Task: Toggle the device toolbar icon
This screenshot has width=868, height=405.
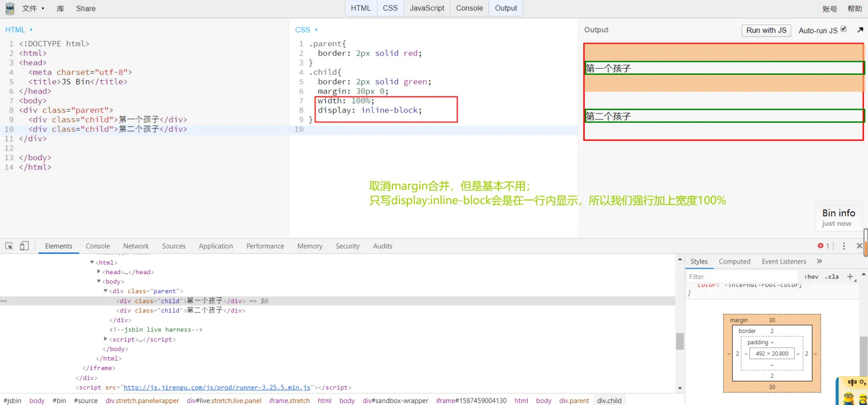Action: click(x=24, y=246)
